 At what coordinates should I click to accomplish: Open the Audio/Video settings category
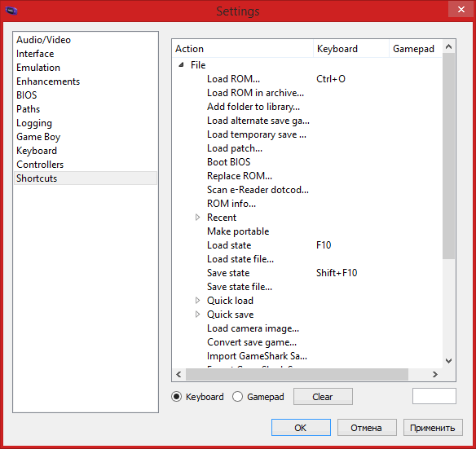tap(43, 40)
